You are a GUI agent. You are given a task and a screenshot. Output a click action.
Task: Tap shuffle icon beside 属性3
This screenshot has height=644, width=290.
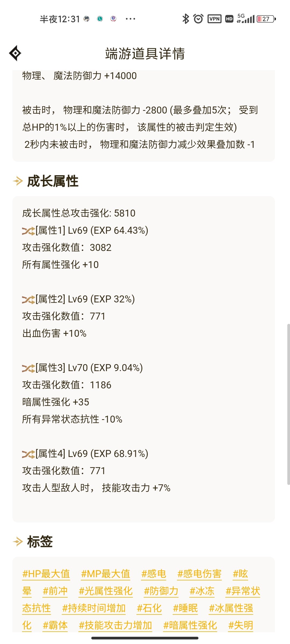pyautogui.click(x=28, y=368)
